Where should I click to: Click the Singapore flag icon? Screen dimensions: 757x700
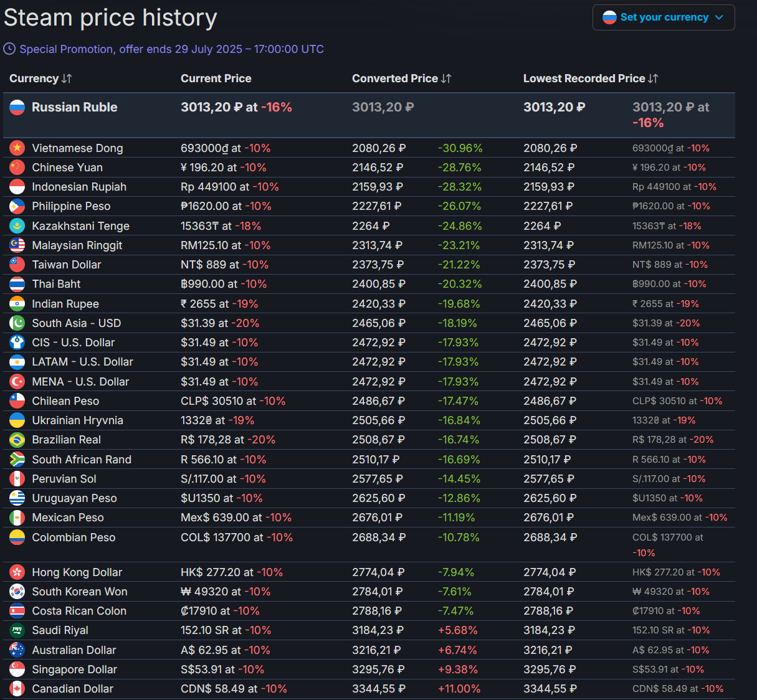coord(17,669)
